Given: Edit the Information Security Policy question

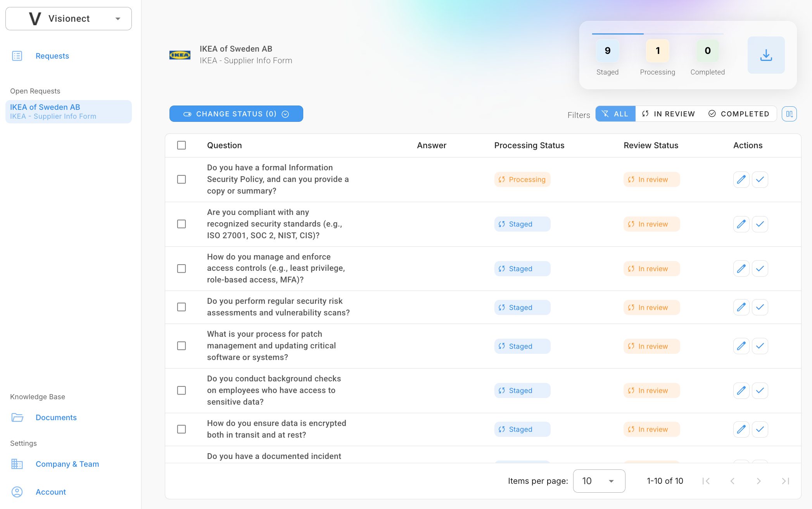Looking at the screenshot, I should tap(741, 180).
